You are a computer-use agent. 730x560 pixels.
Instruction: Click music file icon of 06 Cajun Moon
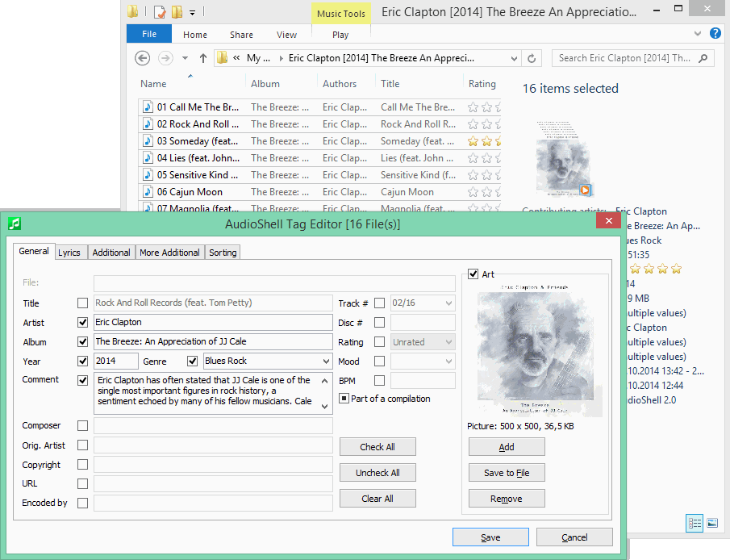point(148,192)
